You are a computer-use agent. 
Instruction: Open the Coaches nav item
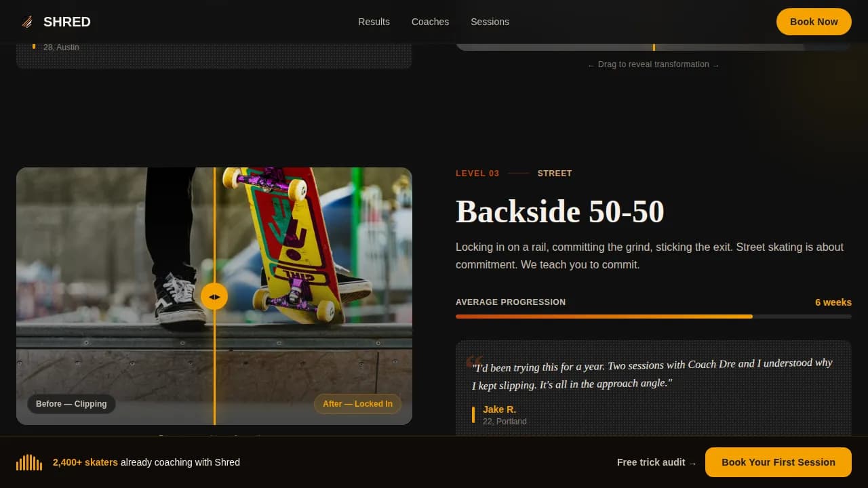coord(430,22)
